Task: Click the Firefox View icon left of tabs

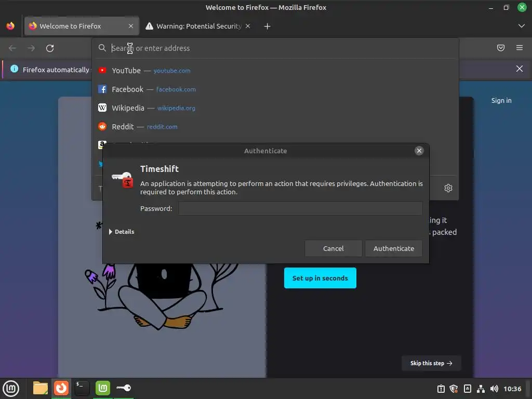Action: click(10, 26)
